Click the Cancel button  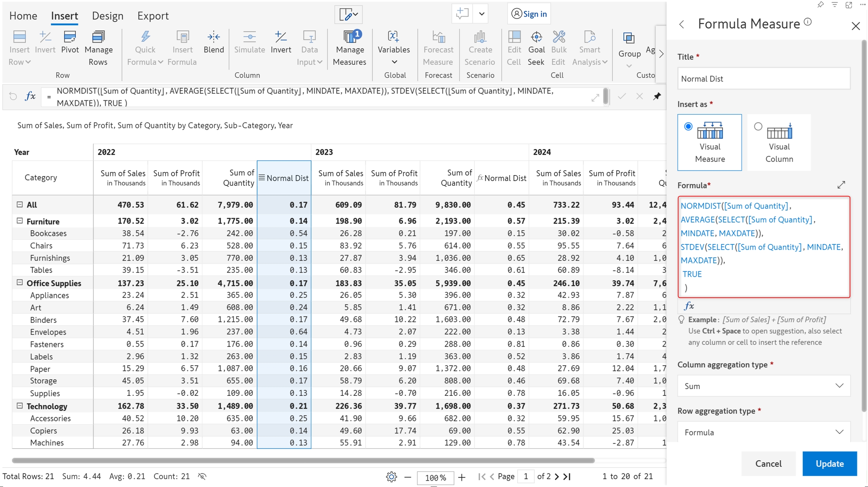(768, 464)
